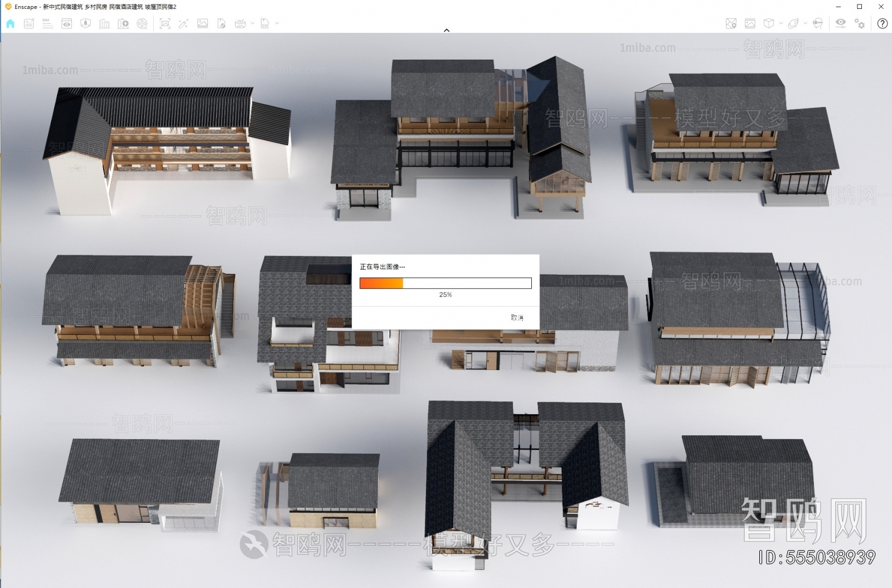The height and width of the screenshot is (588, 892).
Task: Open the Enscape asset library cube icon
Action: (768, 23)
